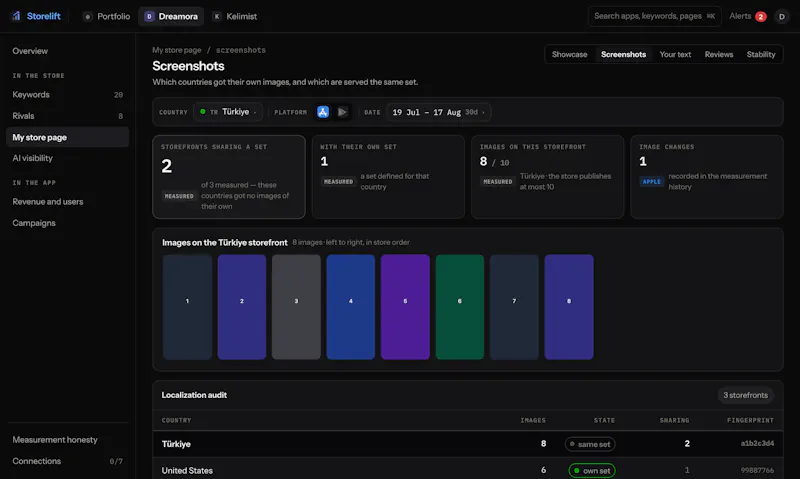This screenshot has width=800, height=479.
Task: Switch to the Showcase tab
Action: 569,55
